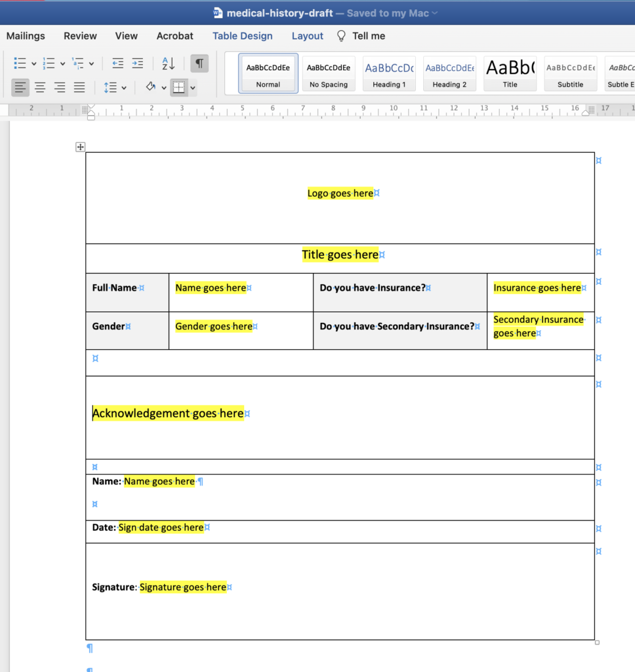Center align the text
635x672 pixels.
point(40,87)
